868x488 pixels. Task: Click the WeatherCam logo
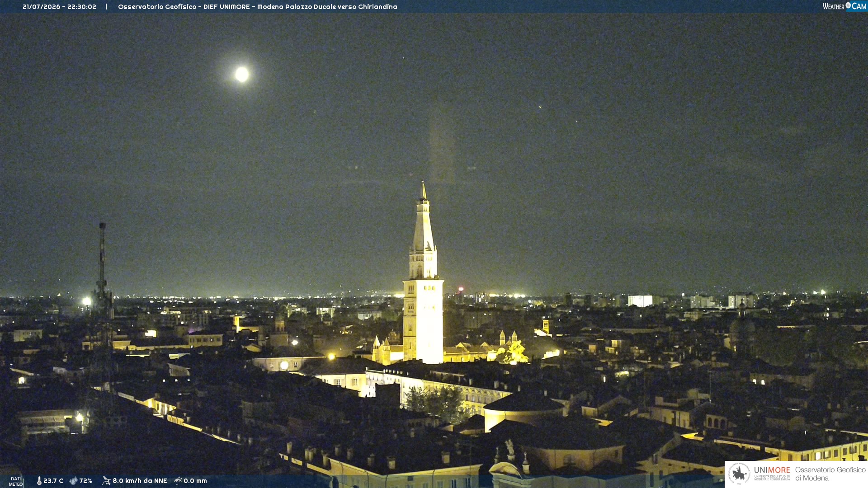tap(844, 6)
